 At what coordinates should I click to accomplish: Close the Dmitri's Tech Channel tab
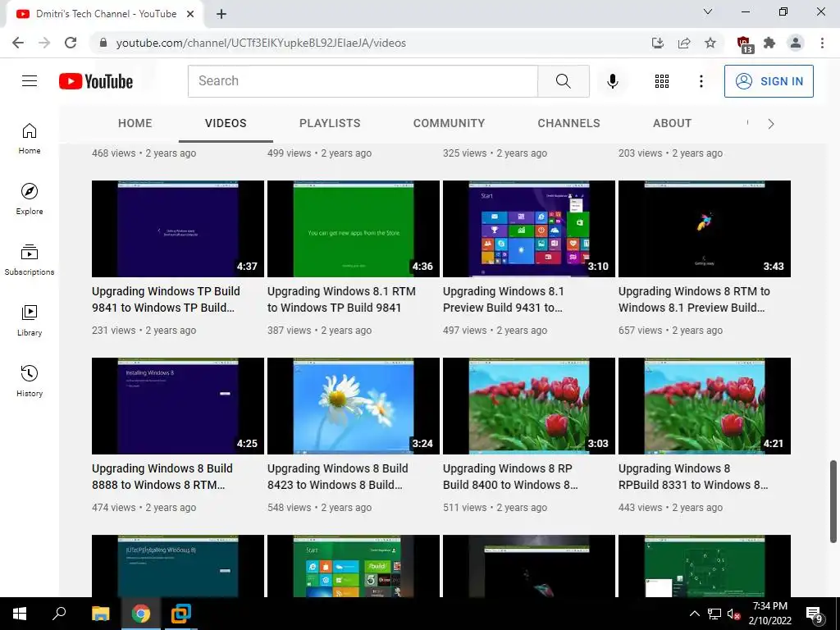pyautogui.click(x=190, y=14)
